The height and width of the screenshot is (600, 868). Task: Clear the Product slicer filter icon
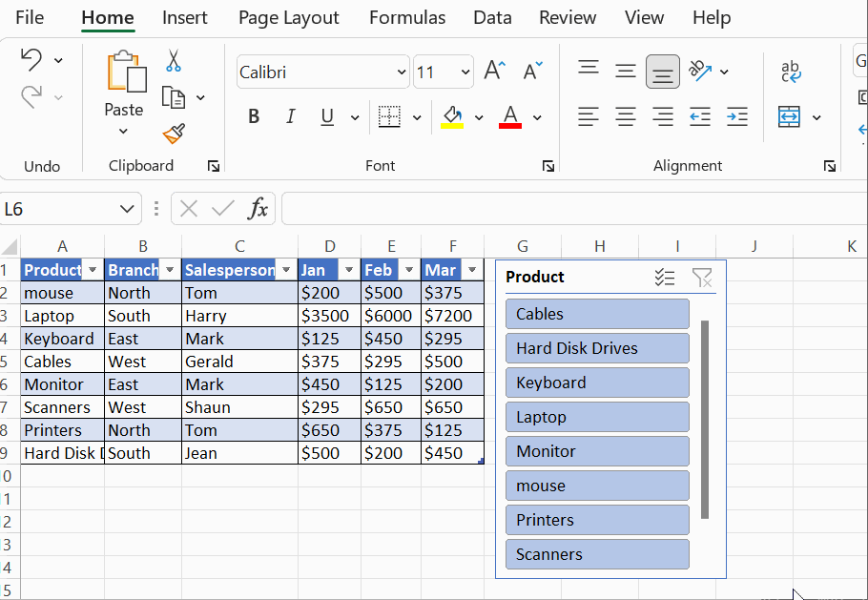click(x=702, y=278)
